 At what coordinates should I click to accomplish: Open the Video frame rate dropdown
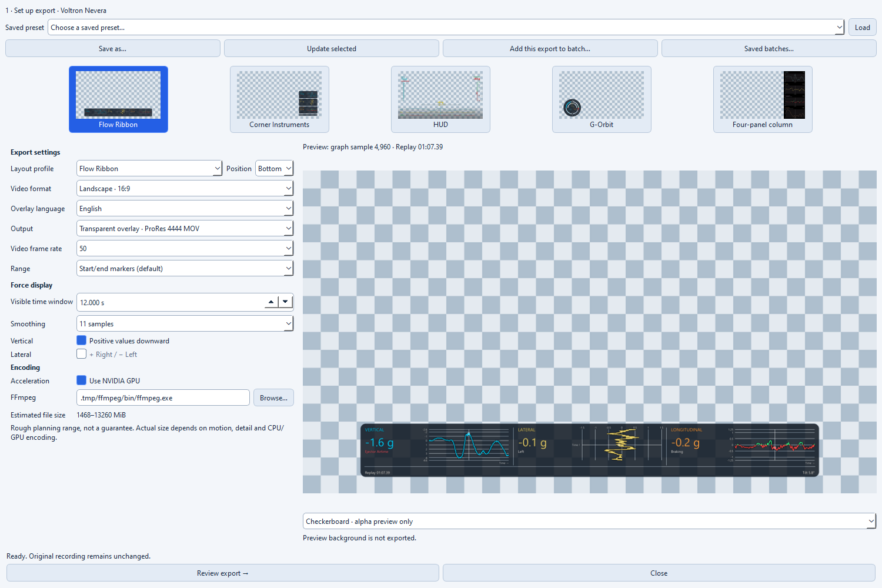pos(185,249)
